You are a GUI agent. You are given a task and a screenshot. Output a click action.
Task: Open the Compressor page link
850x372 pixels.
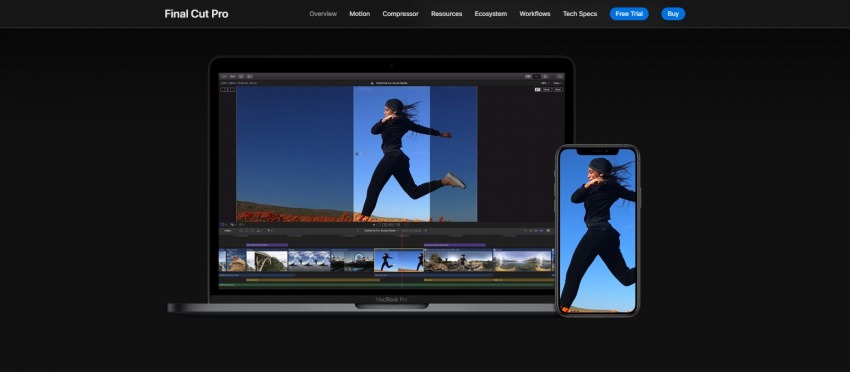click(401, 14)
